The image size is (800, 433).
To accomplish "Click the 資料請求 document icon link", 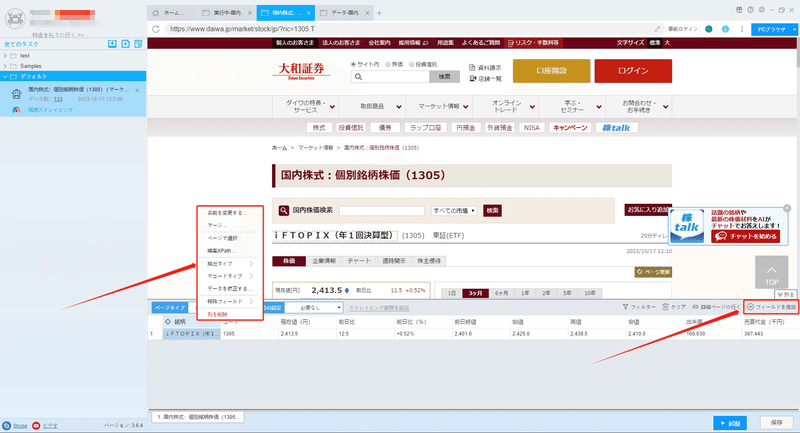I will click(472, 67).
